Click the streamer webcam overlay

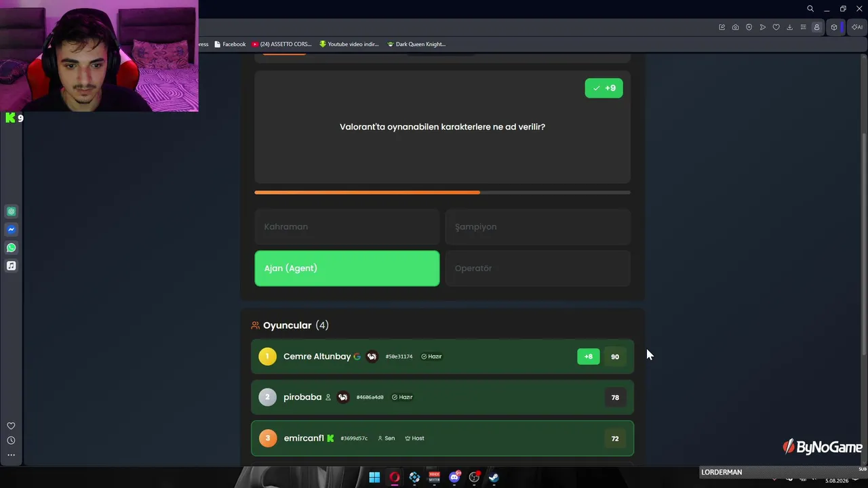pos(99,56)
